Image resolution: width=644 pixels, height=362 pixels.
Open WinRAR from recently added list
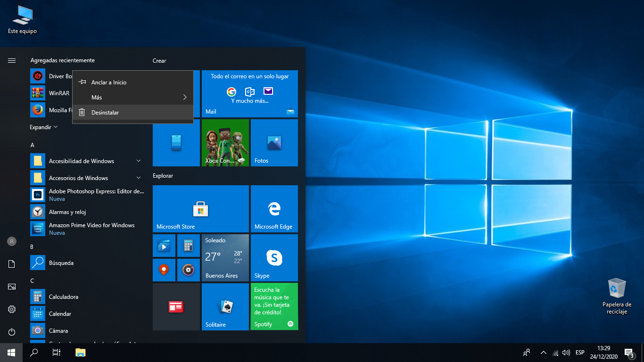(x=50, y=93)
